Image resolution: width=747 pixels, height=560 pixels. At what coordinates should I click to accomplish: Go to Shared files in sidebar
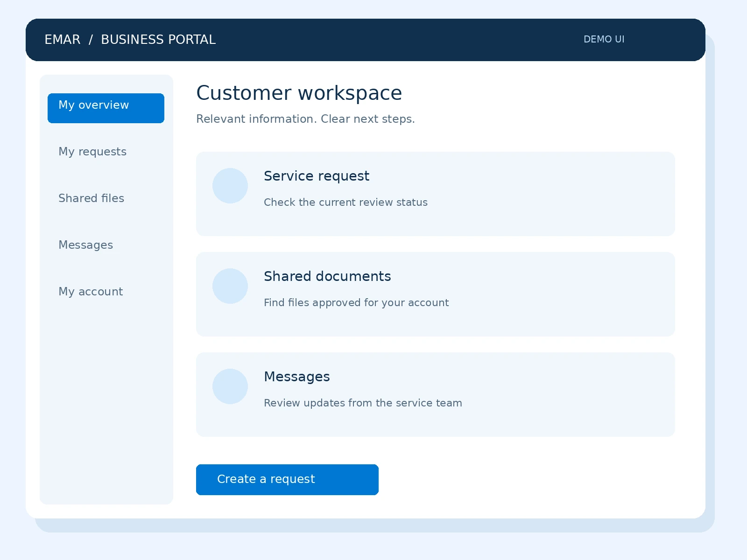click(x=92, y=198)
